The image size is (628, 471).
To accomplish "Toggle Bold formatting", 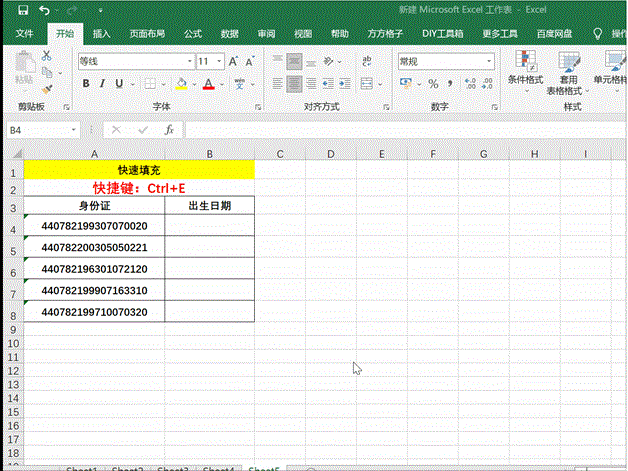I will (86, 84).
